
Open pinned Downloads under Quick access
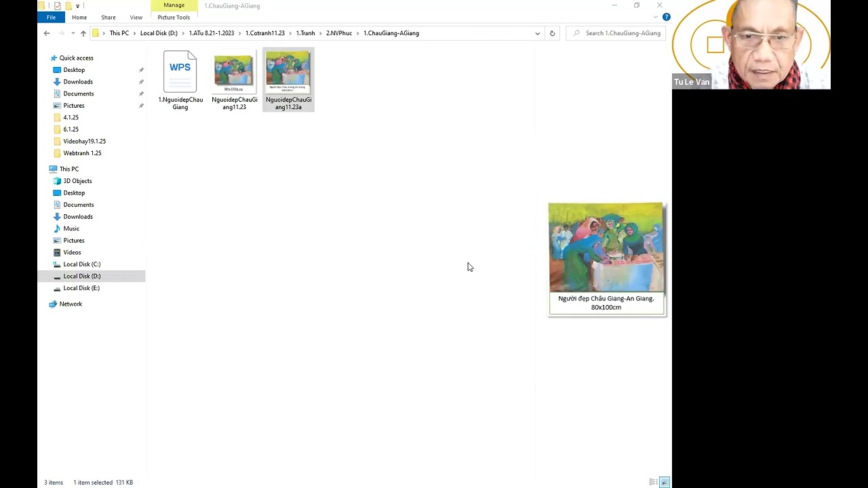78,82
